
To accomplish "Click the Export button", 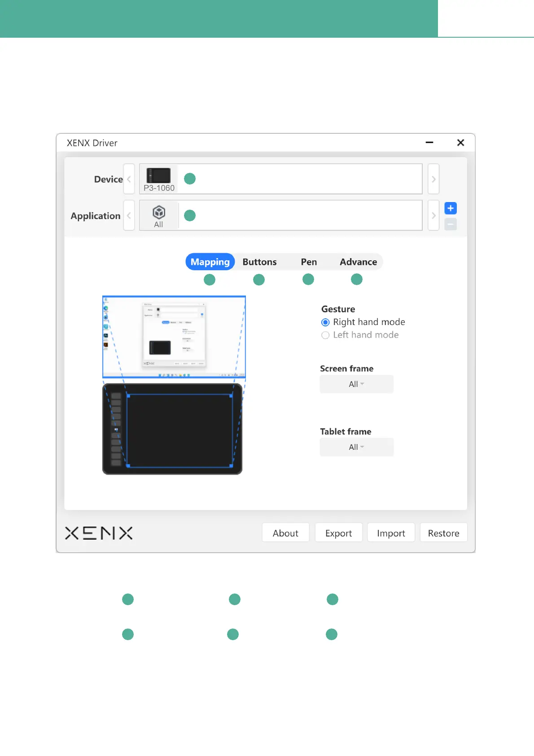I will pyautogui.click(x=338, y=533).
